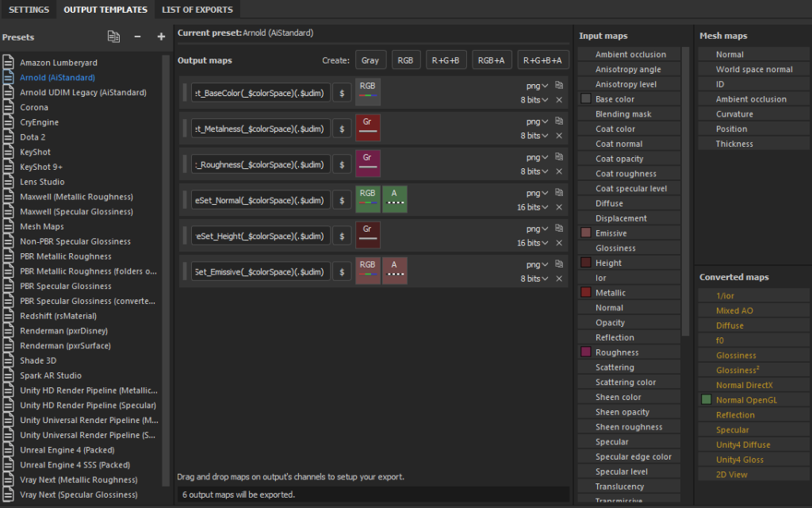Duplicate the Normal output map row
The width and height of the screenshot is (812, 508).
tap(559, 192)
